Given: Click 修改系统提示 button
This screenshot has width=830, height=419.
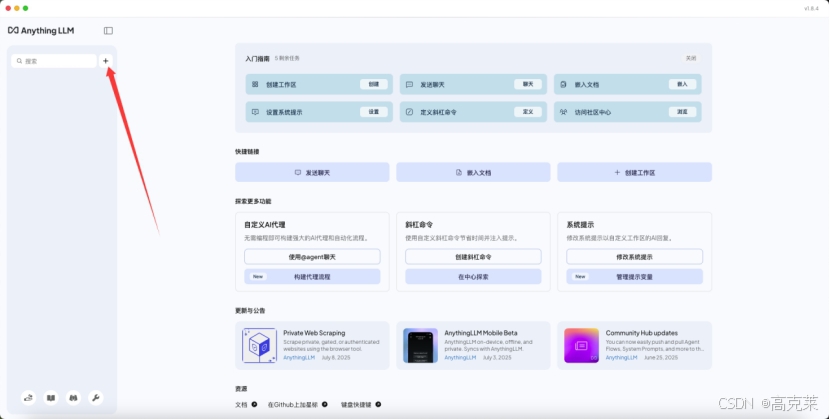Looking at the screenshot, I should pos(634,257).
